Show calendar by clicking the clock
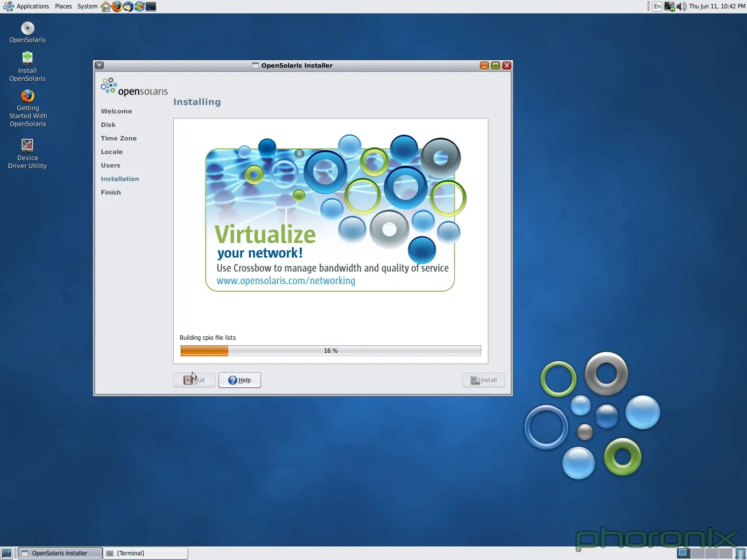The width and height of the screenshot is (747, 560). pyautogui.click(x=717, y=7)
